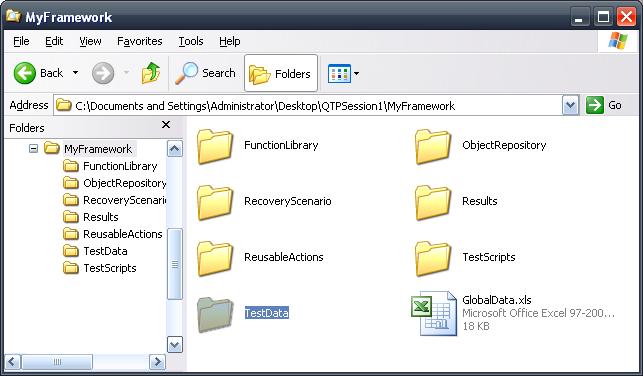Select RecoveryScenario in the folder tree

(125, 200)
